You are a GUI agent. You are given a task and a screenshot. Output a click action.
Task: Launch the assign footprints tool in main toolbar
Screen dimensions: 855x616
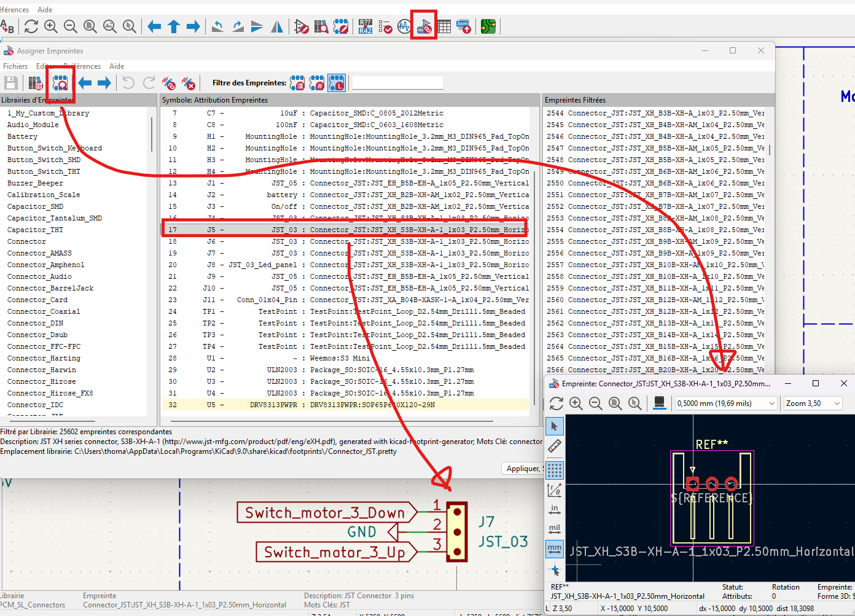pos(424,26)
